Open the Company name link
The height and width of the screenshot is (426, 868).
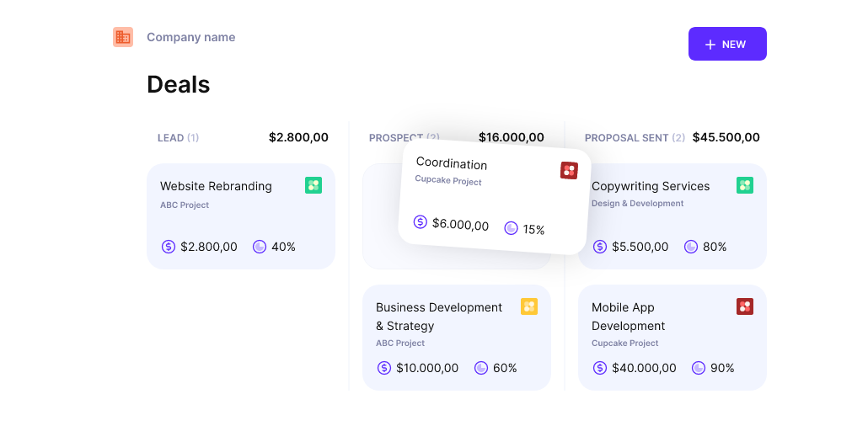coord(190,37)
